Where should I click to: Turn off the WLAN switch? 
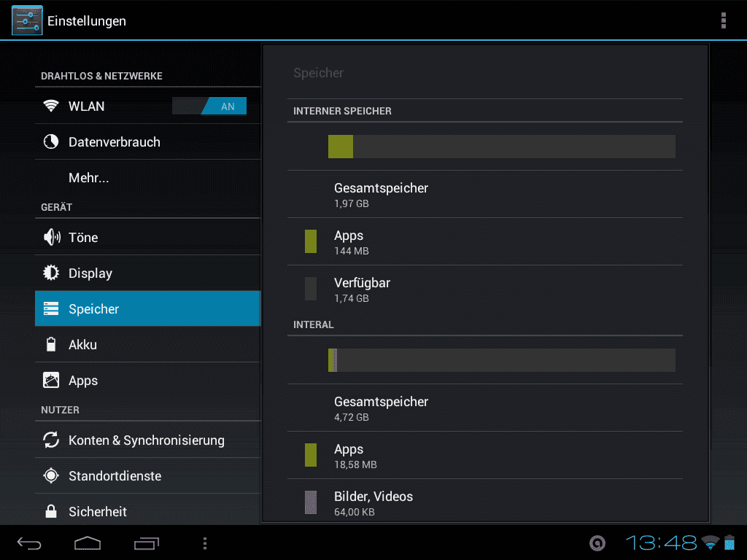[x=209, y=106]
